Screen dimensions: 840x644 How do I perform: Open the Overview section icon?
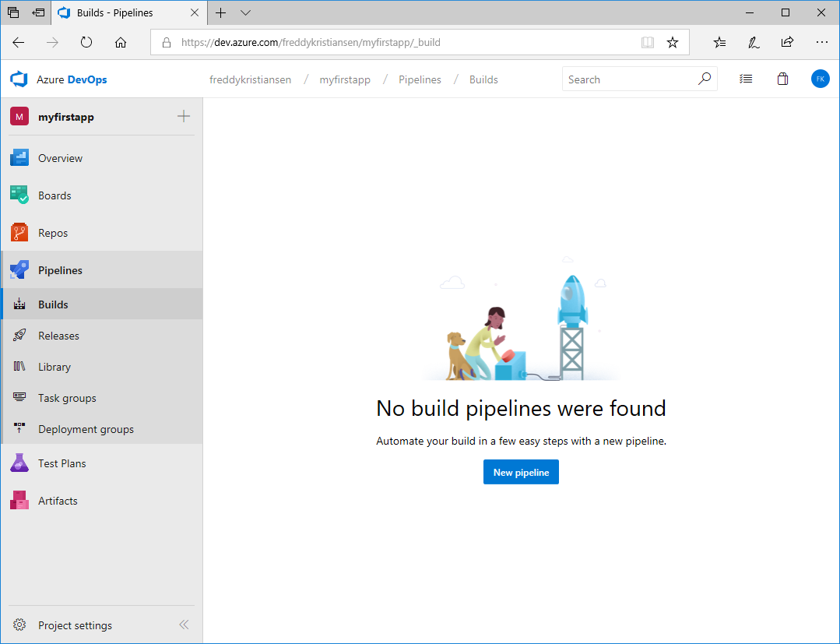point(19,158)
